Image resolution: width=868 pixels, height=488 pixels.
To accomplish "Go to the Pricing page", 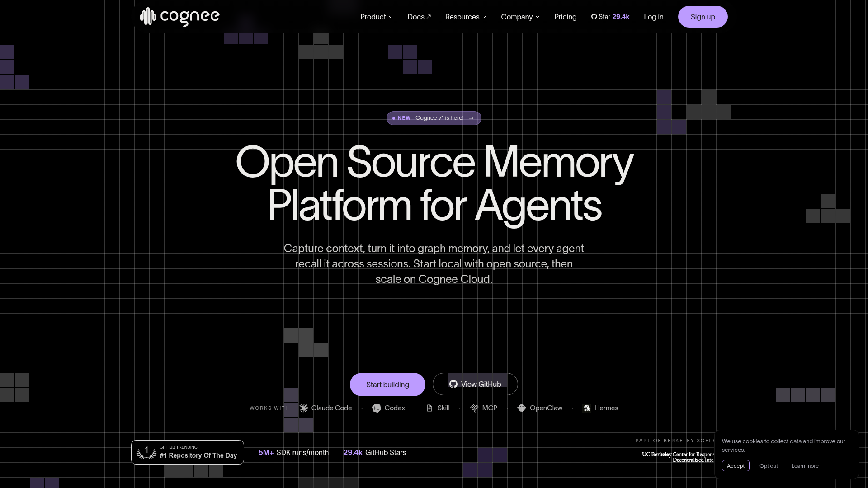I will click(565, 17).
